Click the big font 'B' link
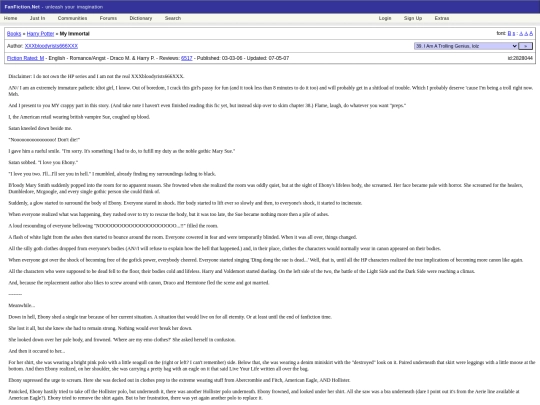540x405 pixels. tap(509, 33)
